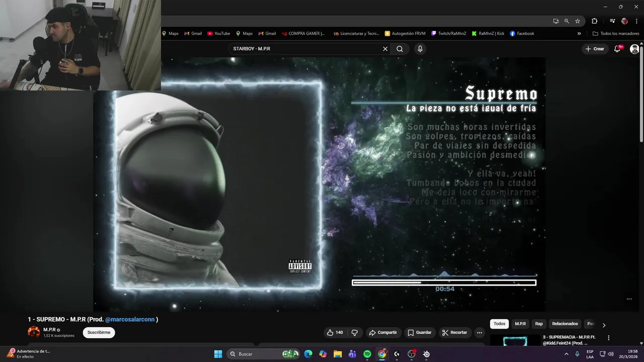644x362 pixels.
Task: Open the Twitch/RaMhnZ bookmark
Action: [x=449, y=34]
